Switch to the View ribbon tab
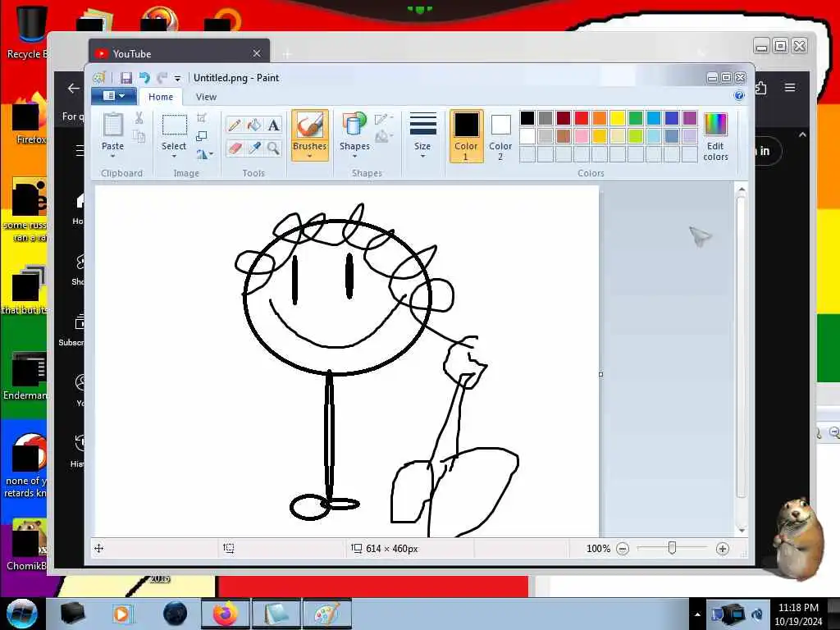The height and width of the screenshot is (630, 840). pyautogui.click(x=206, y=97)
